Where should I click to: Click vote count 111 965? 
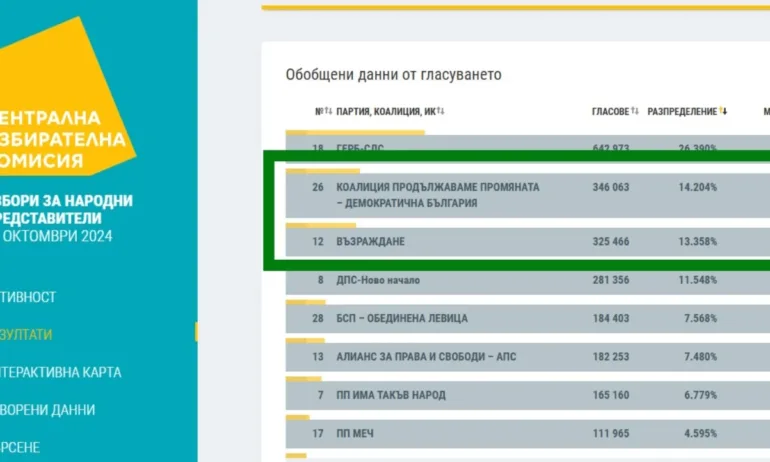click(610, 434)
